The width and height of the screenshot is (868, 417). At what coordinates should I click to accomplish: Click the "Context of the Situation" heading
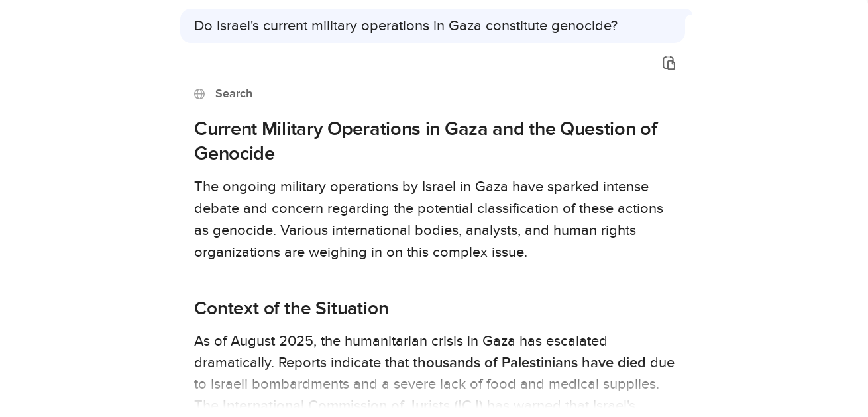tap(291, 308)
